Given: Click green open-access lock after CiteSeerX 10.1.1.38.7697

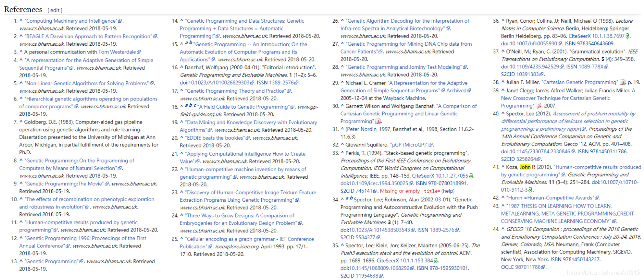Looking at the screenshot, I should [x=628, y=36].
